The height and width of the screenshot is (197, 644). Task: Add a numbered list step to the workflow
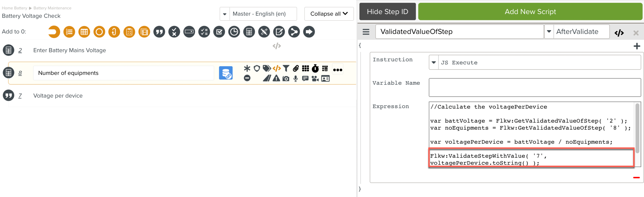click(69, 32)
